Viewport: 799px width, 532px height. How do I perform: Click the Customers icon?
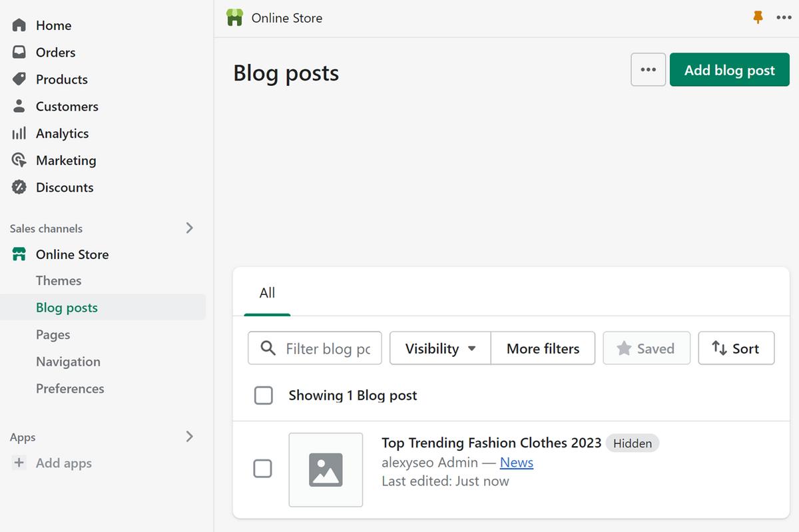(19, 106)
